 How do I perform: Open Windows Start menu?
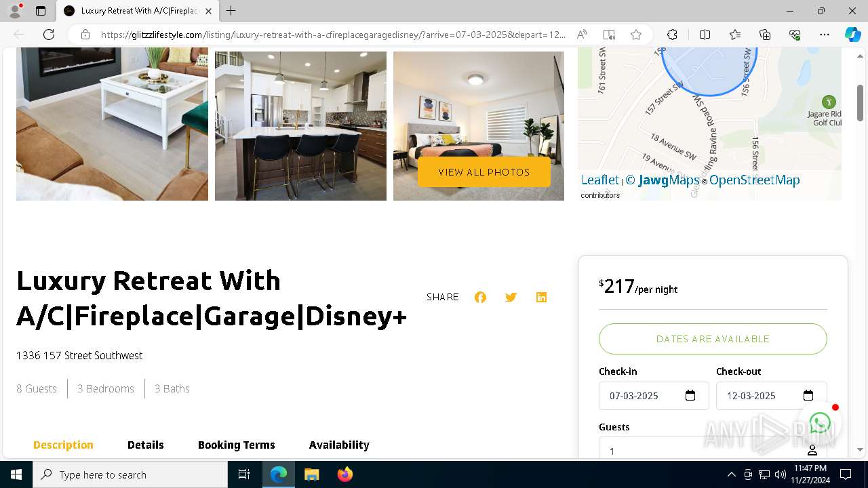tap(16, 474)
